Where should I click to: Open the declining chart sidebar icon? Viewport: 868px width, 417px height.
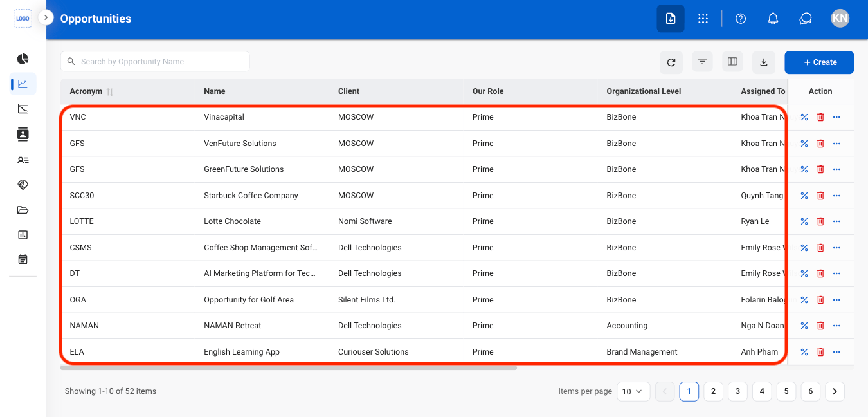click(x=23, y=109)
